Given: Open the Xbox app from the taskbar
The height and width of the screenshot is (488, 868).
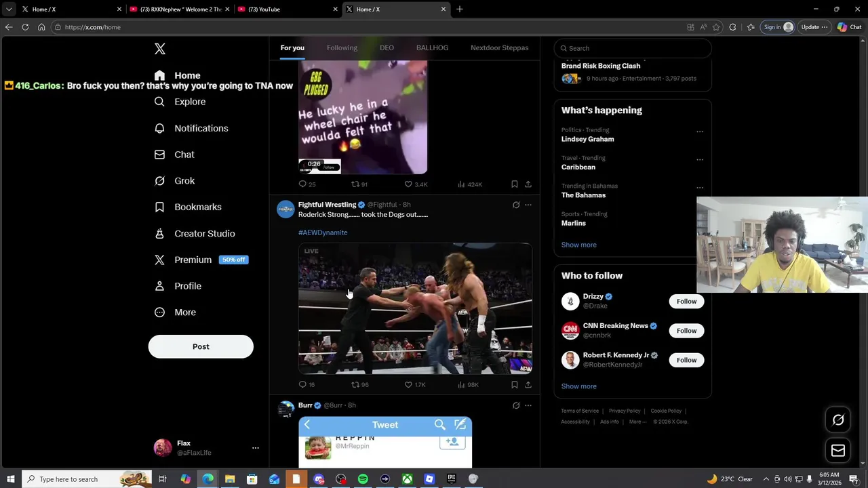Looking at the screenshot, I should tap(407, 479).
